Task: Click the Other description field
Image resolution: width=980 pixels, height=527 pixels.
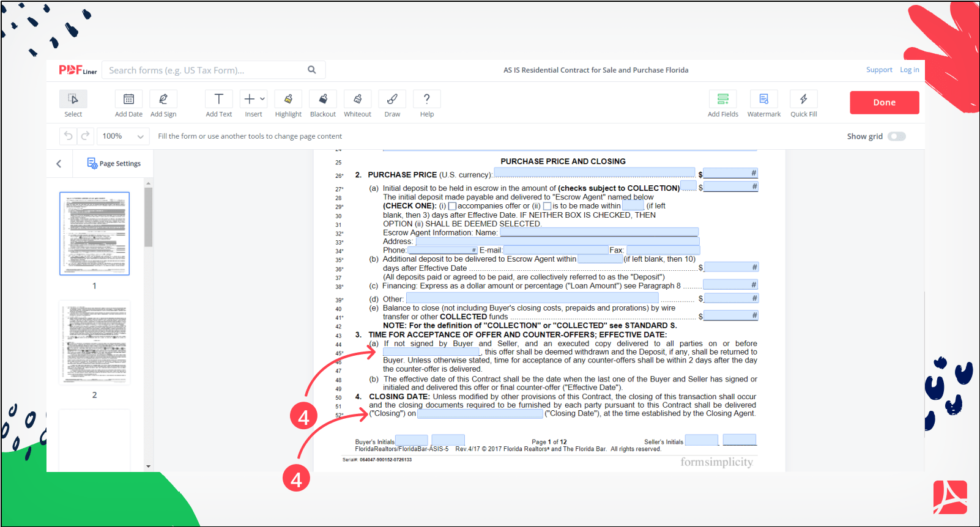Action: pyautogui.click(x=532, y=298)
